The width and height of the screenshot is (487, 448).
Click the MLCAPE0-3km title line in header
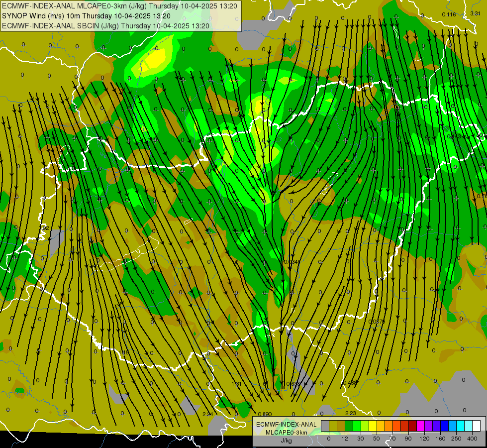(119, 6)
